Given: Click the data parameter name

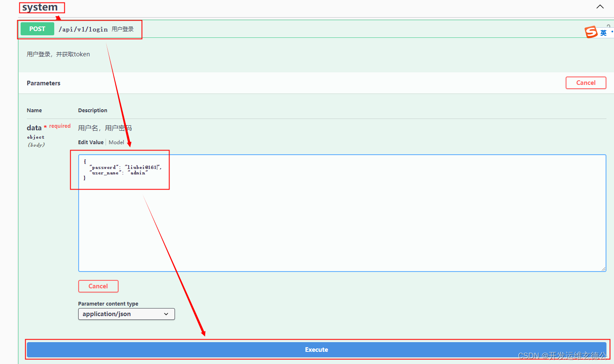Looking at the screenshot, I should coord(34,128).
